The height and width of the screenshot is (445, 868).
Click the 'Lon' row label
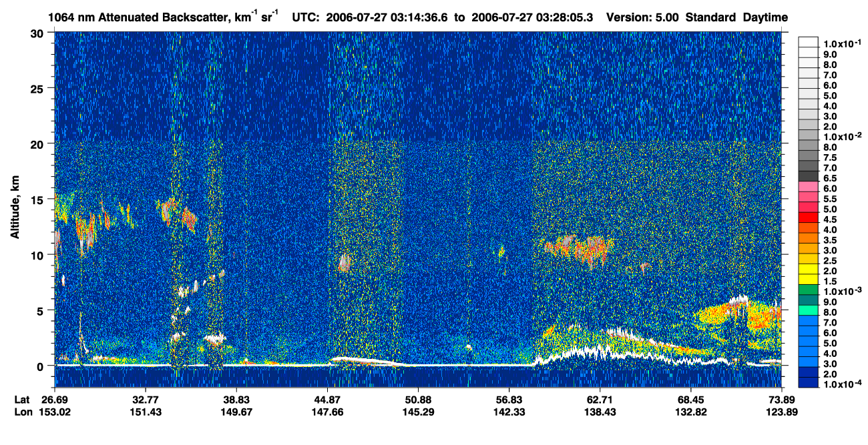coord(22,412)
